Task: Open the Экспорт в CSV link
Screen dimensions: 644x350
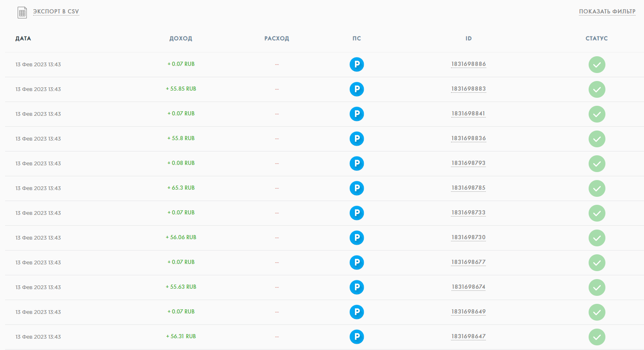Action: [x=56, y=11]
